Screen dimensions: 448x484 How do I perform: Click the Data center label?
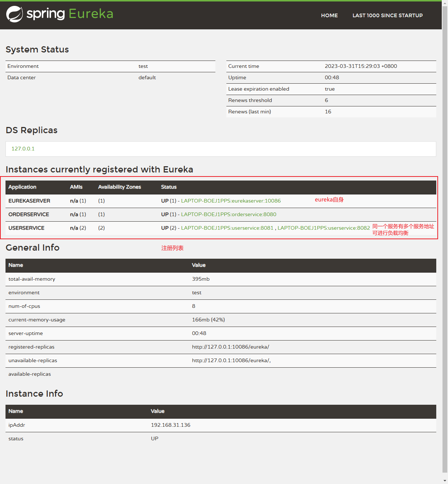22,77
